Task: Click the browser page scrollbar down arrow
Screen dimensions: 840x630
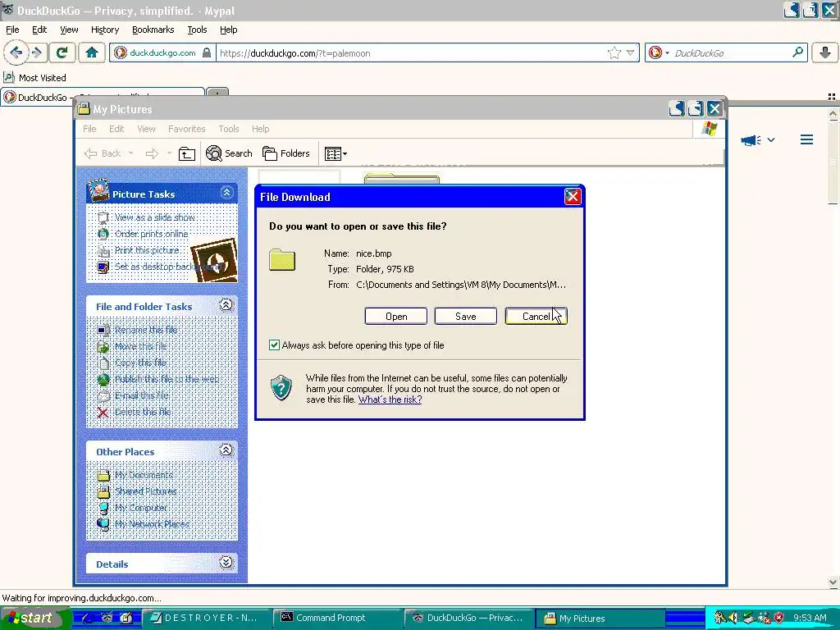Action: click(x=833, y=582)
